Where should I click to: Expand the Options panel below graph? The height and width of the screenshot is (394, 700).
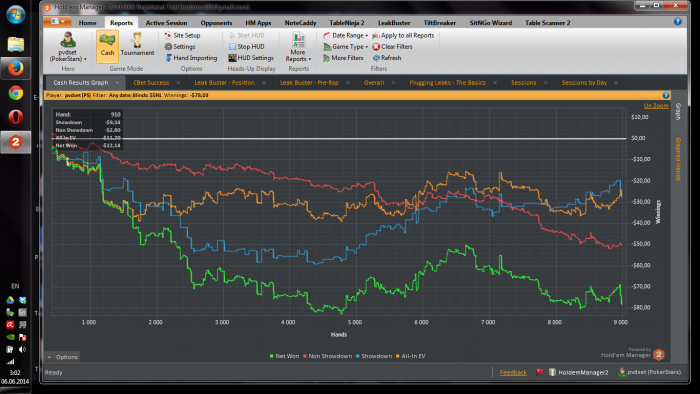click(x=63, y=357)
